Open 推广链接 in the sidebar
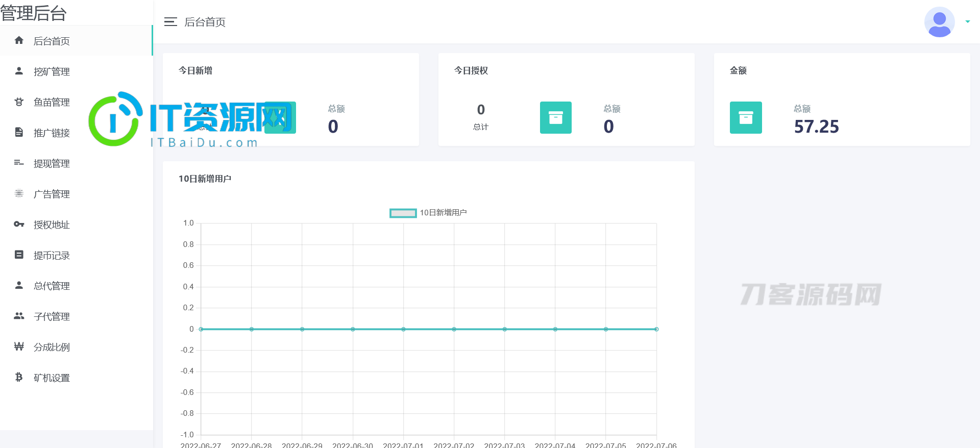 77,133
